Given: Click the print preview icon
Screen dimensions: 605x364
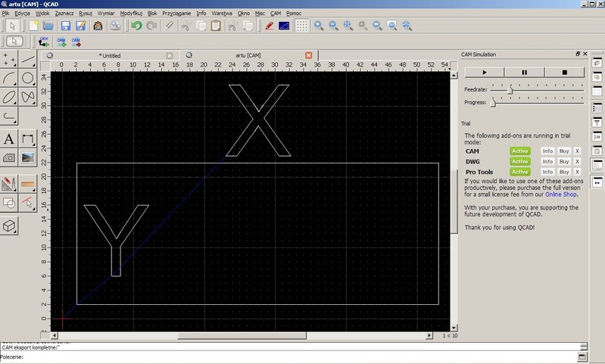Looking at the screenshot, I should click(x=115, y=26).
